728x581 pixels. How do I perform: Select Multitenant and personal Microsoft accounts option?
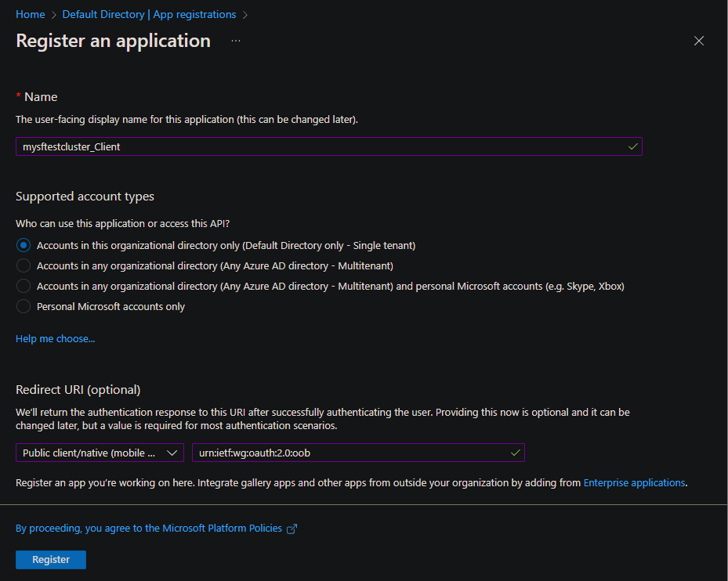point(24,286)
